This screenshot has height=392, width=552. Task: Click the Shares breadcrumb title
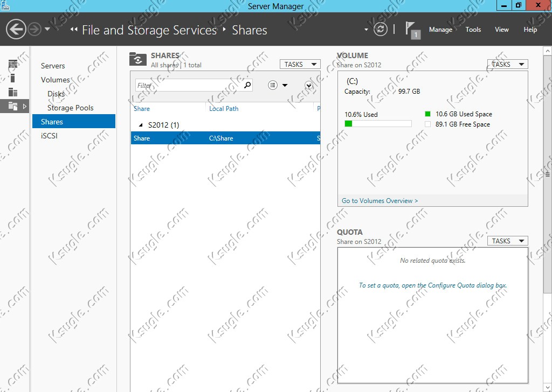pos(250,30)
